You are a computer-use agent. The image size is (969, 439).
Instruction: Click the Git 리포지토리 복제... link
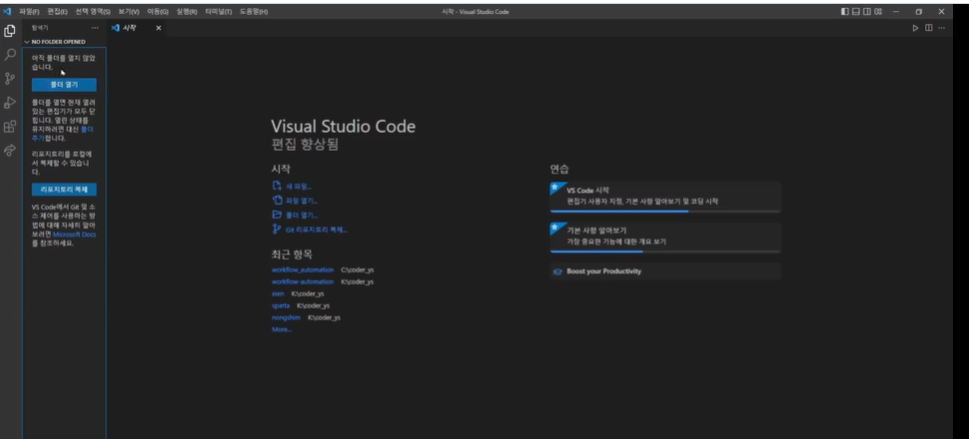(x=316, y=230)
